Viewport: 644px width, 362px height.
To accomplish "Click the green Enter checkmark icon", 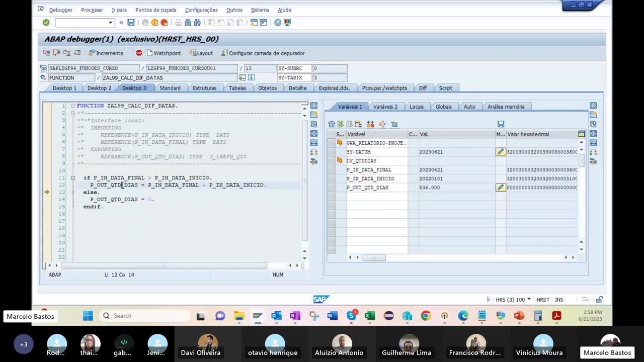I will click(46, 23).
